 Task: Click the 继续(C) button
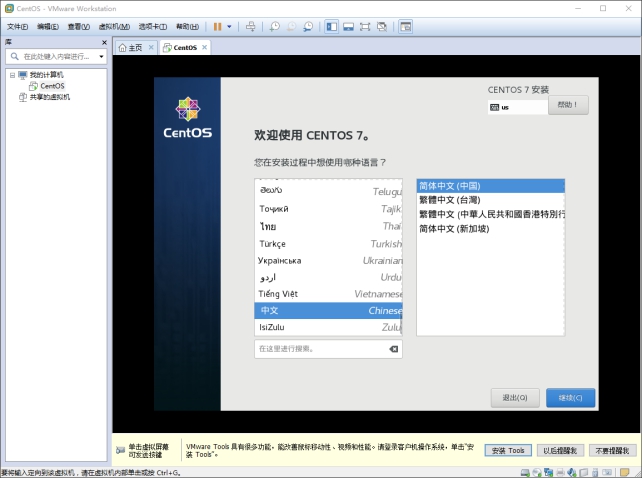570,397
